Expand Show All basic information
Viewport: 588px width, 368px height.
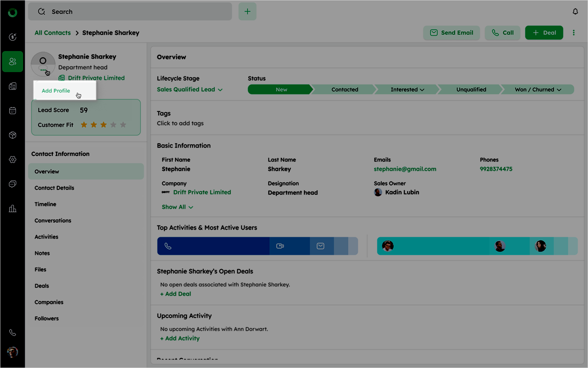[177, 207]
